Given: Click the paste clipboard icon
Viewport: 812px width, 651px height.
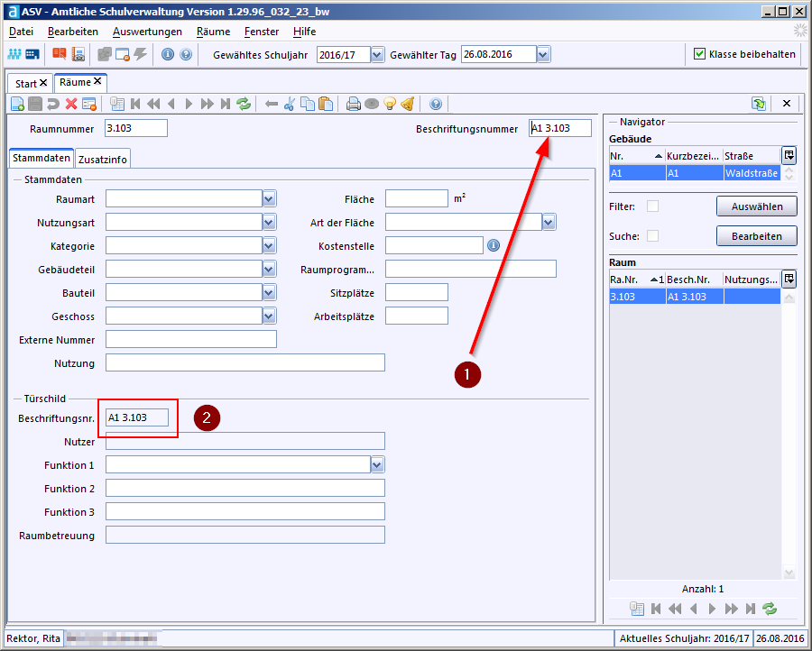Looking at the screenshot, I should coord(326,104).
